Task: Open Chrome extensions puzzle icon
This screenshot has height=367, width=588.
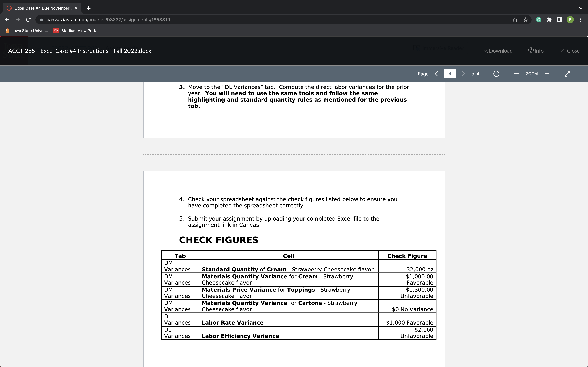Action: (549, 20)
